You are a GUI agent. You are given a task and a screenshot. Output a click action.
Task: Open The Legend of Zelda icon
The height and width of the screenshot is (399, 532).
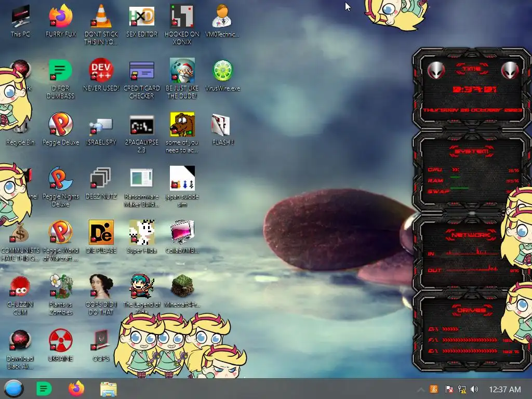tap(141, 294)
